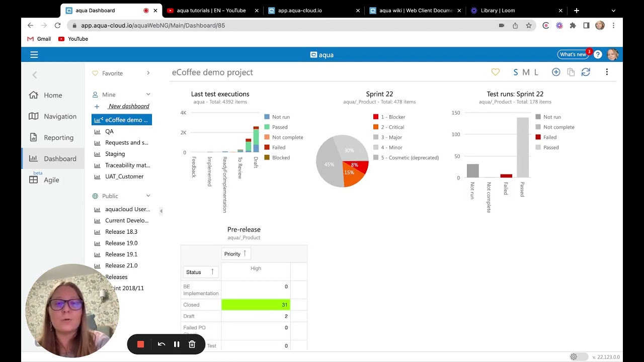Open Release 18.3 dashboard
This screenshot has height=362, width=644.
pos(121,232)
